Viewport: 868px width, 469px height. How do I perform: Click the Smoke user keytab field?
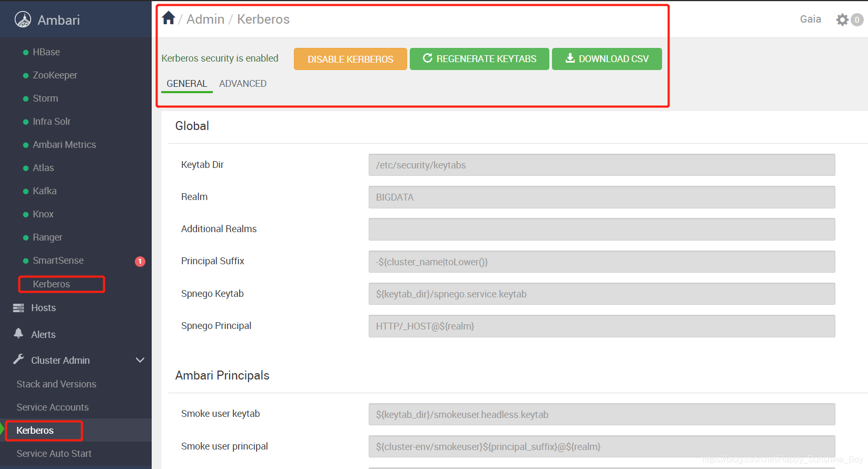[602, 414]
